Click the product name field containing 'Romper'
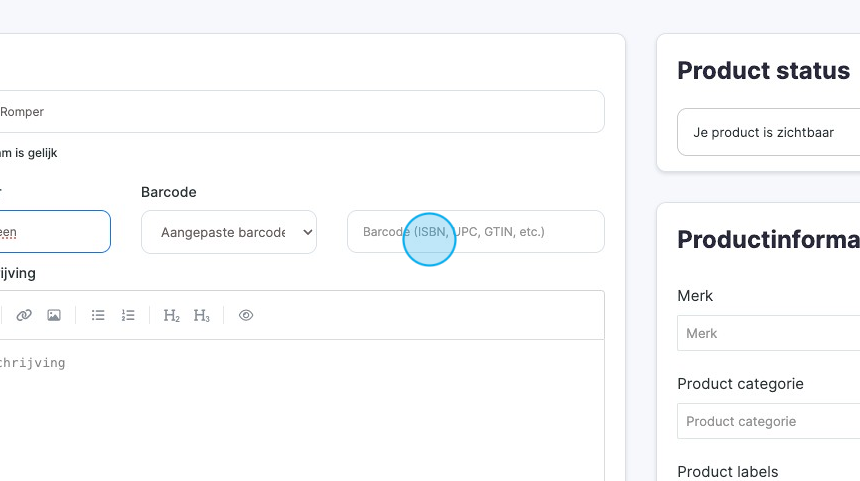Viewport: 860px width, 481px height. [x=300, y=112]
